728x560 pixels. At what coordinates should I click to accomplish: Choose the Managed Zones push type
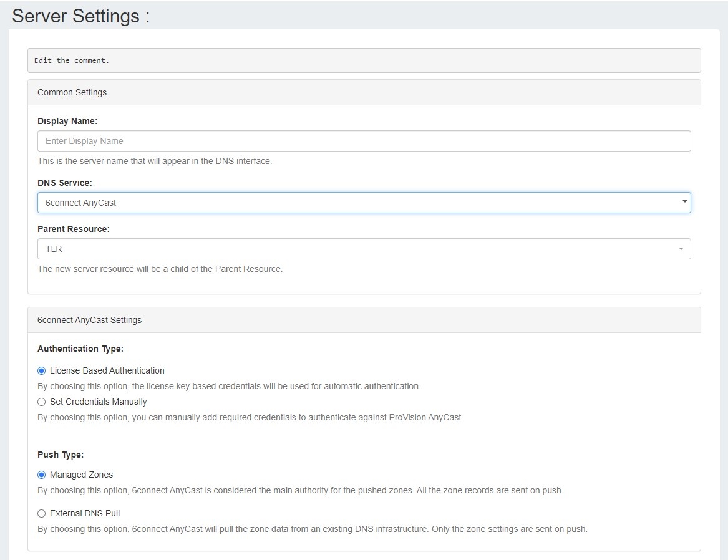[42, 475]
